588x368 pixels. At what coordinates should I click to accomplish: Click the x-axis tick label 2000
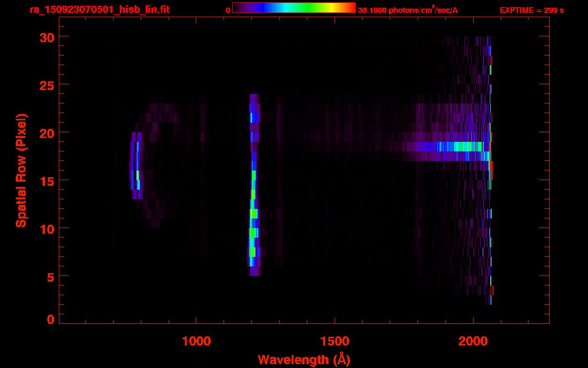(x=473, y=341)
